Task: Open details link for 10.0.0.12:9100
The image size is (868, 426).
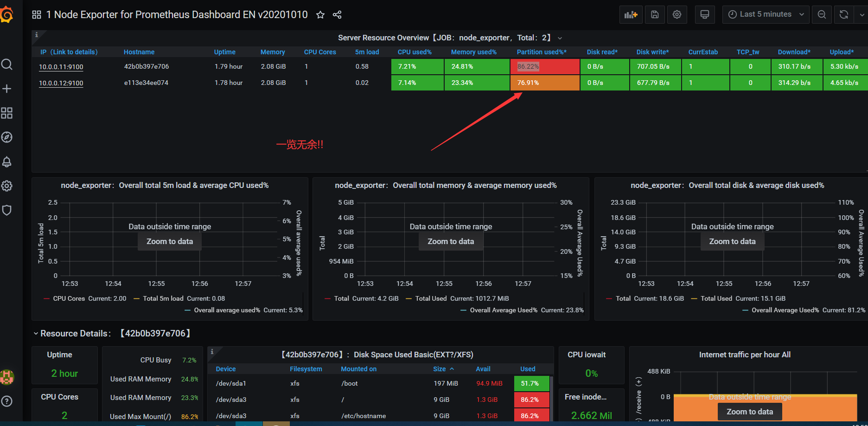Action: [61, 83]
